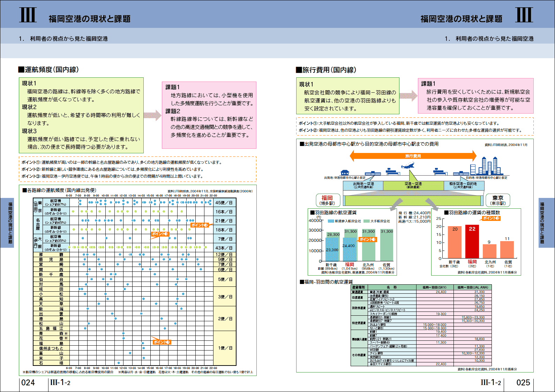Click the orange ポイント③ callout in the frequency chart
Image resolution: width=555 pixels, height=392 pixels.
[x=160, y=234]
